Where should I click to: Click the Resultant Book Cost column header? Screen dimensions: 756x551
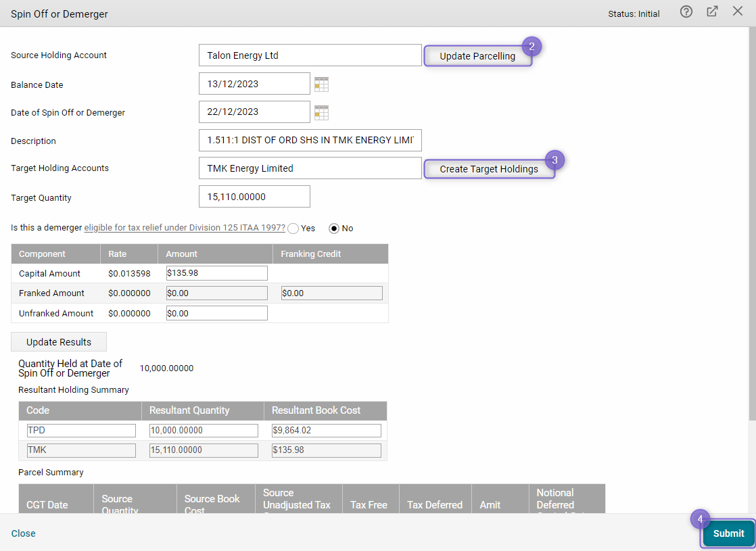(325, 410)
